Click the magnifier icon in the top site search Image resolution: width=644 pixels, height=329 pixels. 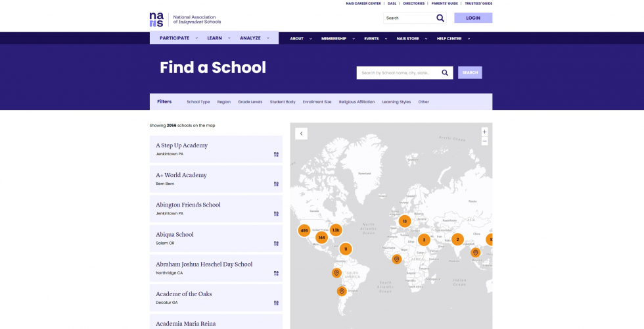[x=440, y=18]
